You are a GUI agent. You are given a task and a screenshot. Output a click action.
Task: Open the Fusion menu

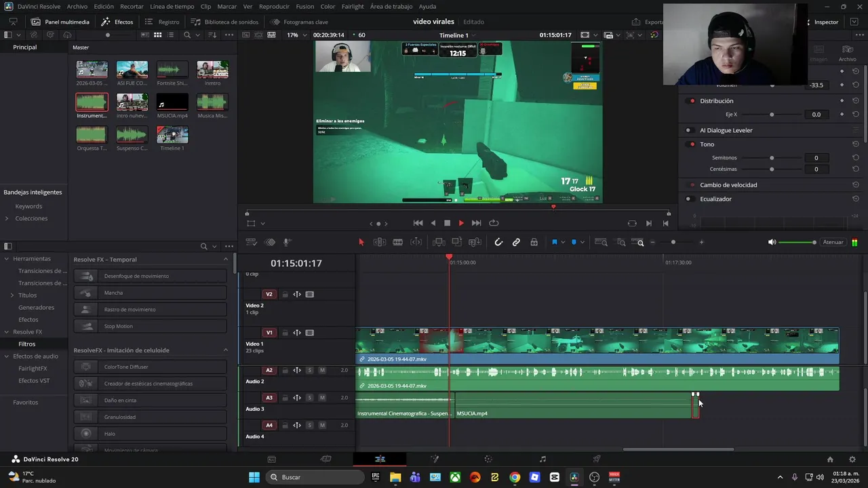pos(305,6)
